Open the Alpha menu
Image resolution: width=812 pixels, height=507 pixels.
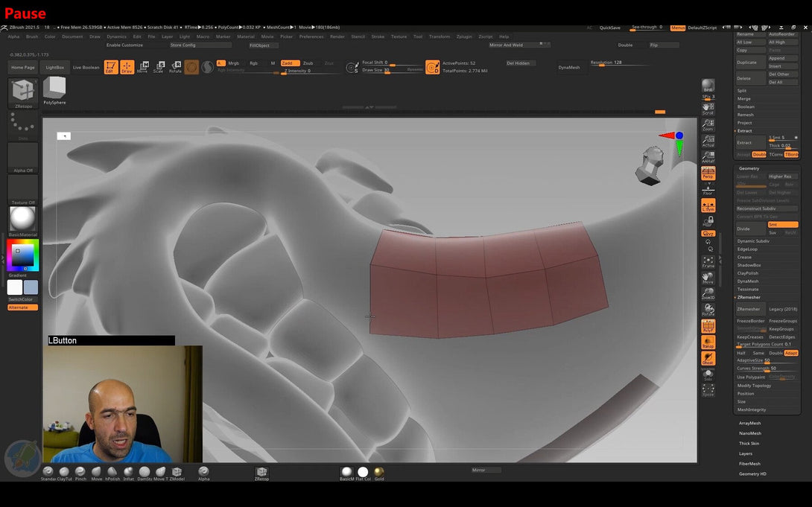pyautogui.click(x=13, y=36)
